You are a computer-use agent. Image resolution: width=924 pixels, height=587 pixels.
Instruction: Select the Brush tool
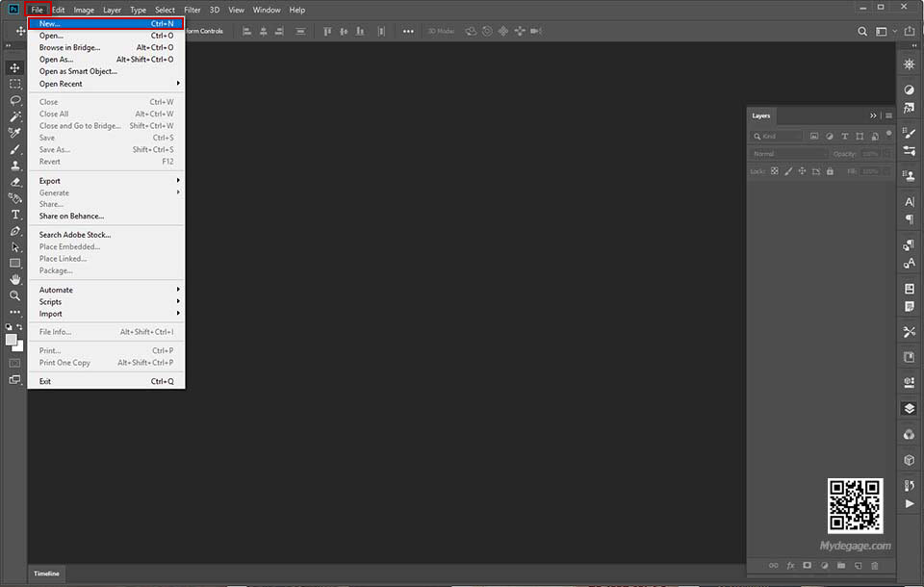click(x=14, y=149)
